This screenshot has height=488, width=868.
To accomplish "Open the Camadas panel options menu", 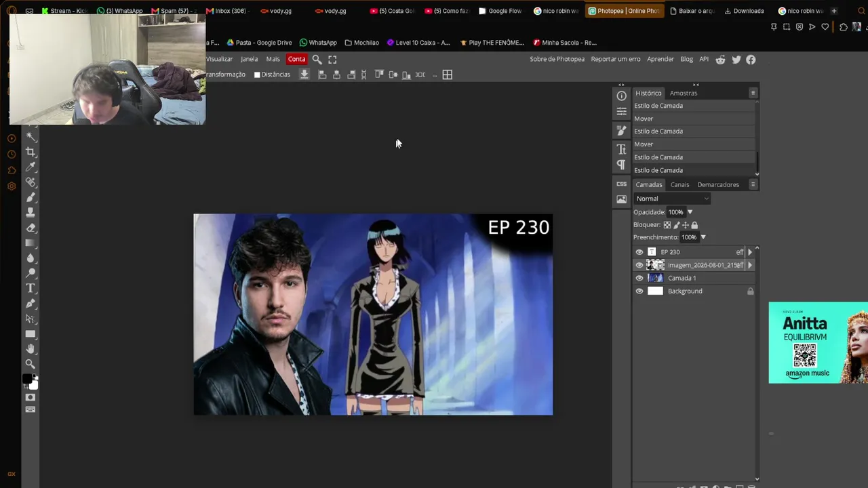I will pos(753,184).
